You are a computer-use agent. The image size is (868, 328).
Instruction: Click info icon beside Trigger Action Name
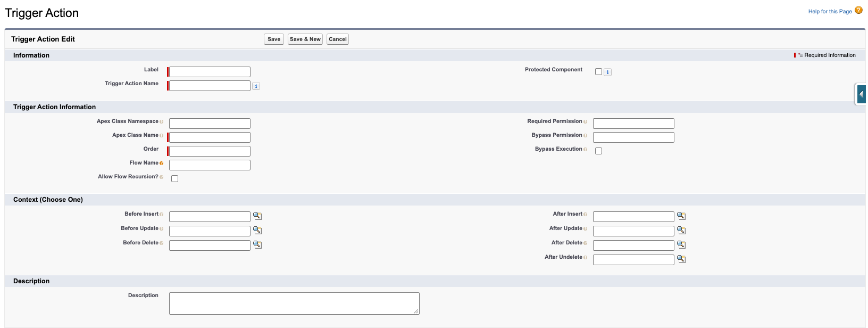click(x=256, y=86)
